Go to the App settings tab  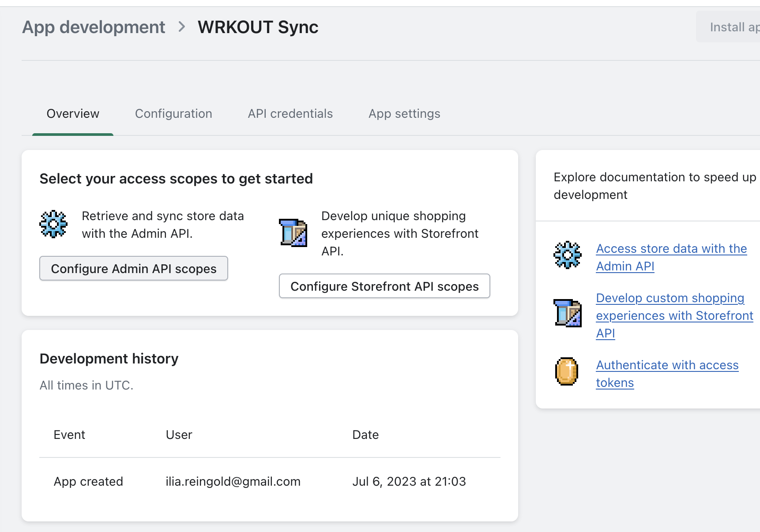click(x=404, y=114)
